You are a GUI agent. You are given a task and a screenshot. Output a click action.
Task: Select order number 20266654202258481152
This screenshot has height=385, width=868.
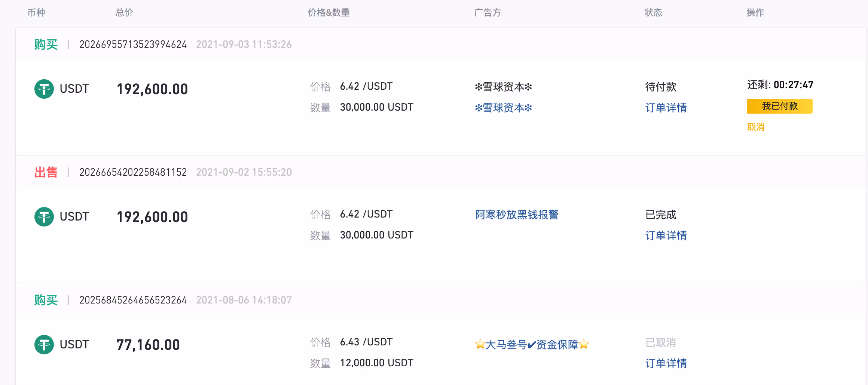[133, 172]
